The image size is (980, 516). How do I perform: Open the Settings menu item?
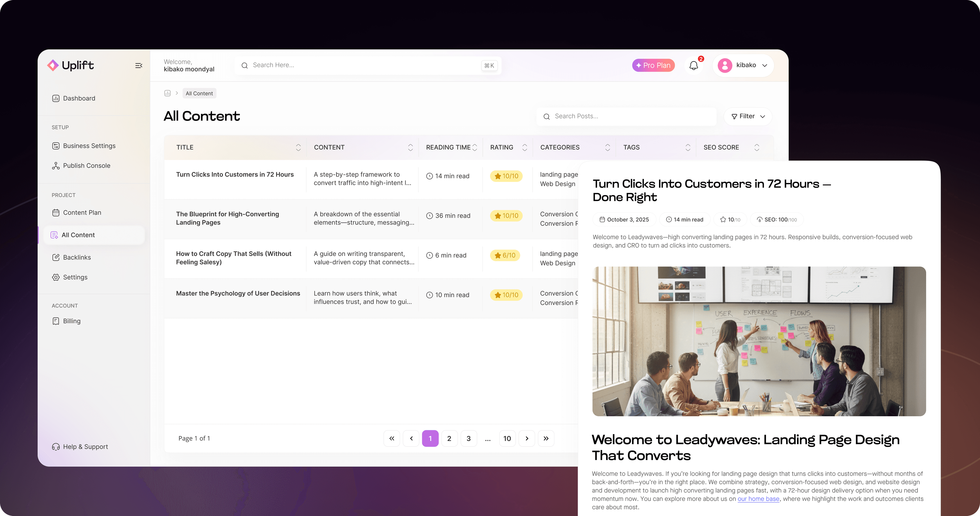point(75,277)
